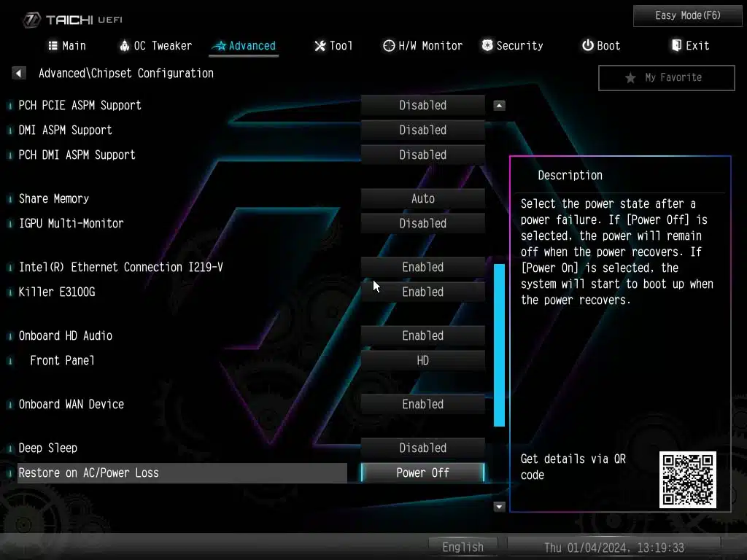The image size is (747, 560).
Task: Click the info icon beside Share Memory
Action: pyautogui.click(x=10, y=199)
